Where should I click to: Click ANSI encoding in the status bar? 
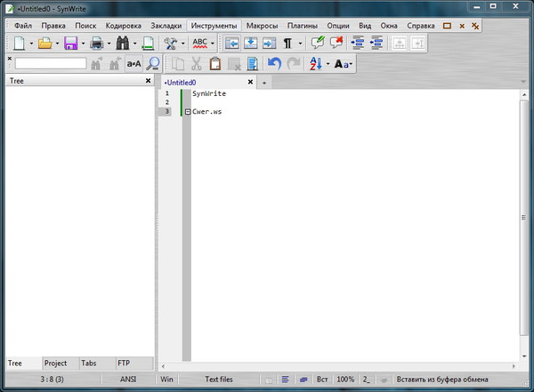129,380
